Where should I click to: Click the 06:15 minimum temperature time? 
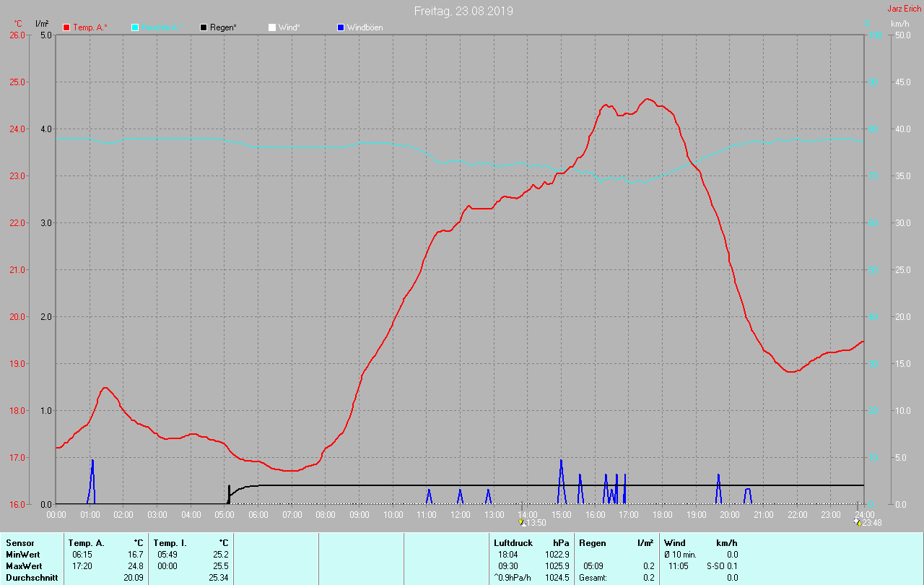[x=82, y=554]
